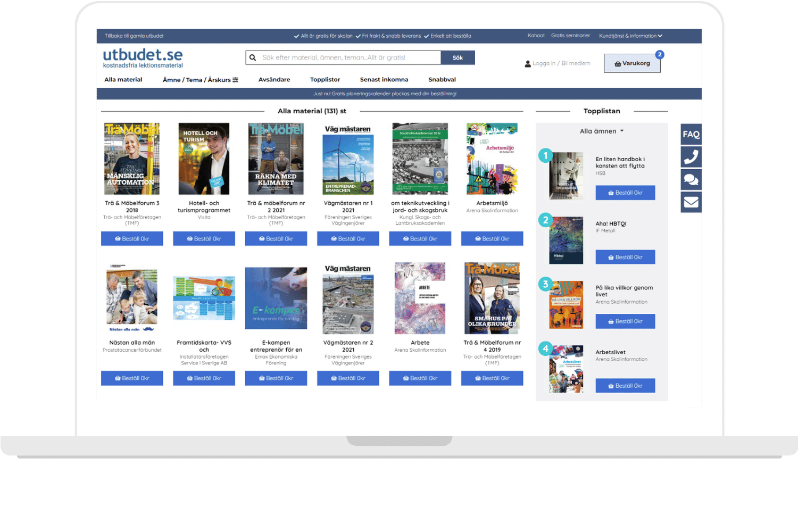The height and width of the screenshot is (532, 798).
Task: Expand Alla ämnen dropdown in Topplistan
Action: tap(602, 131)
